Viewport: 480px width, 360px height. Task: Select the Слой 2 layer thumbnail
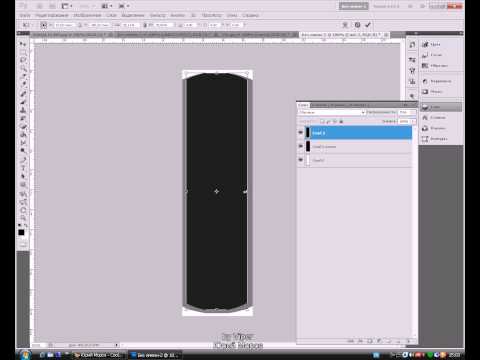tap(308, 133)
